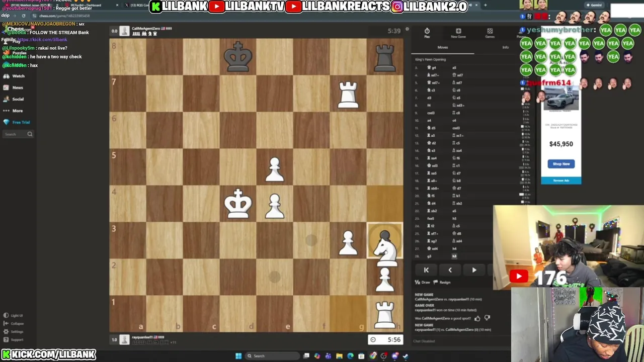This screenshot has height=362, width=644.
Task: Give thumbs up for good sport
Action: [x=477, y=318]
